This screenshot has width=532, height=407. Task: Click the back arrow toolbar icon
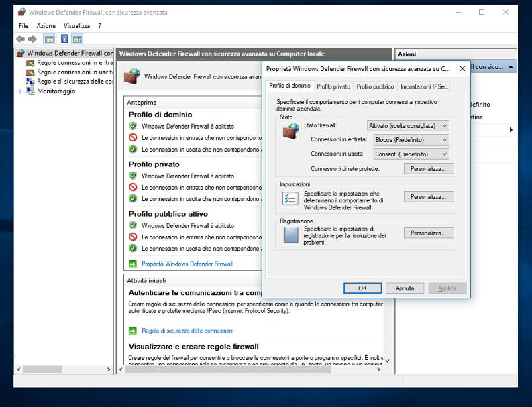[x=20, y=39]
